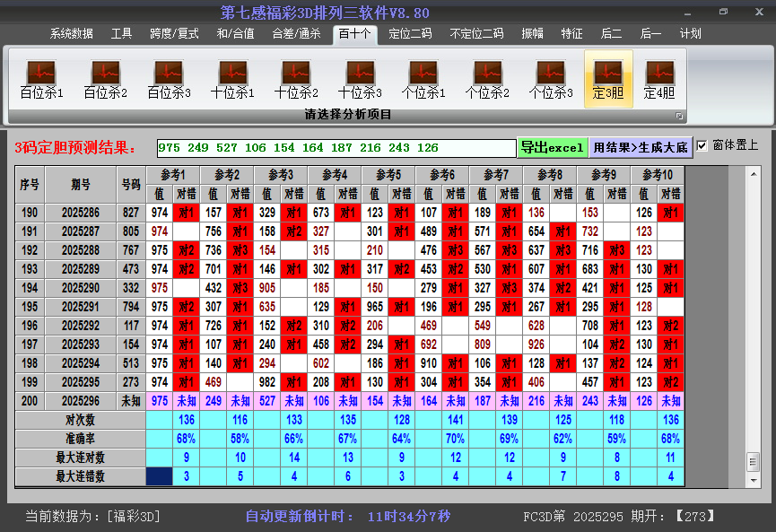Toggle the 窗体置上 checkbox

[x=702, y=145]
